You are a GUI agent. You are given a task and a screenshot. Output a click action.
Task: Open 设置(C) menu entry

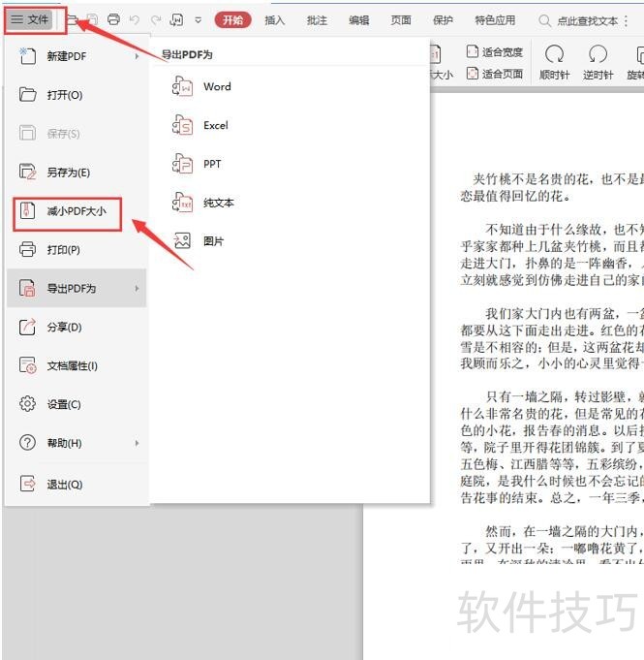coord(77,404)
